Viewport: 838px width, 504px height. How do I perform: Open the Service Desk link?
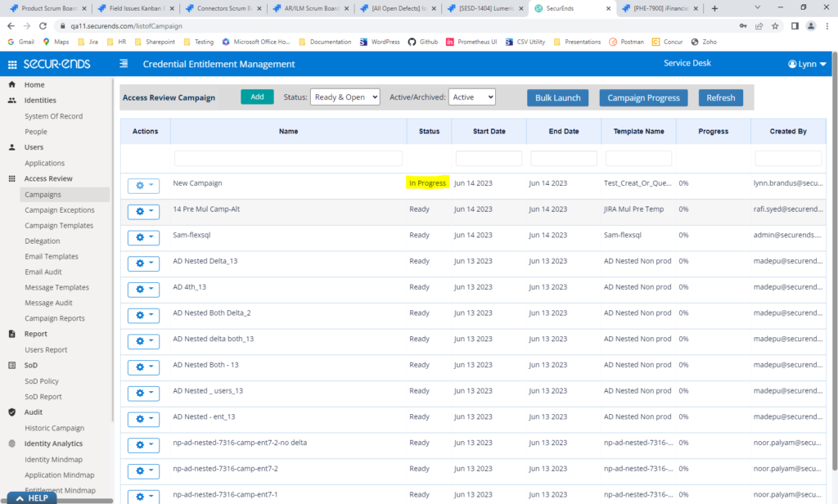(x=687, y=63)
